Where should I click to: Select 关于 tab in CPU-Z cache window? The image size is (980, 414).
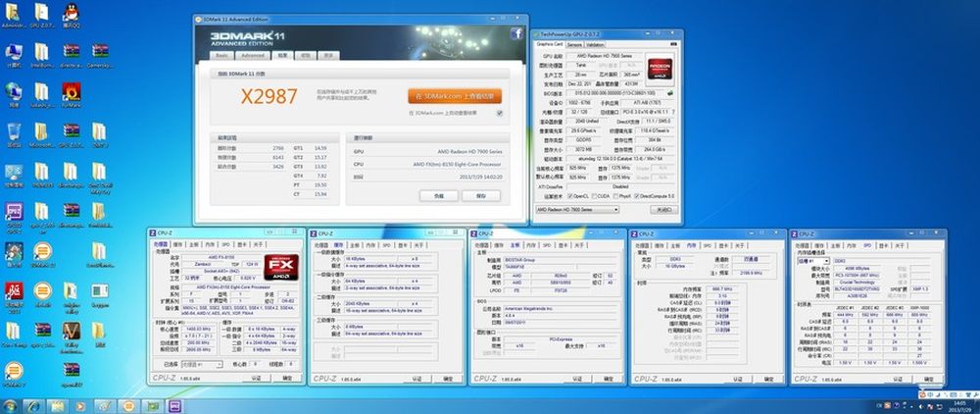pyautogui.click(x=419, y=245)
